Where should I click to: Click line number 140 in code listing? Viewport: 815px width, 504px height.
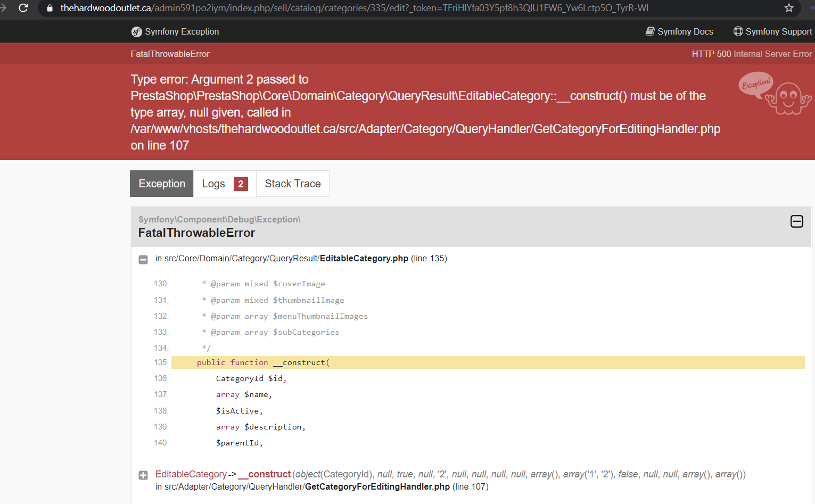(161, 443)
